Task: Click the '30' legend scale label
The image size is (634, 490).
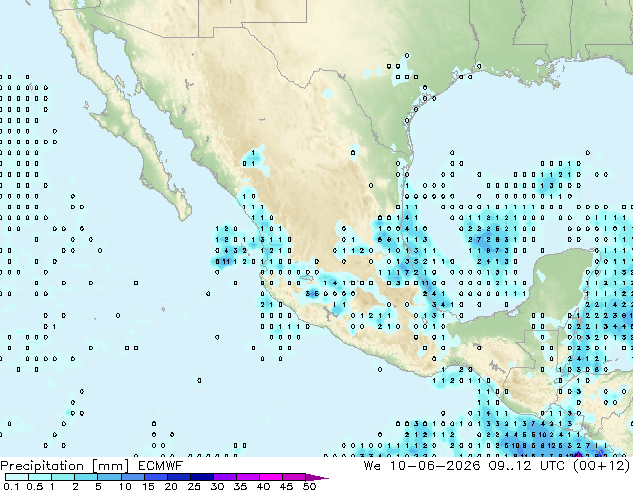Action: tap(217, 486)
